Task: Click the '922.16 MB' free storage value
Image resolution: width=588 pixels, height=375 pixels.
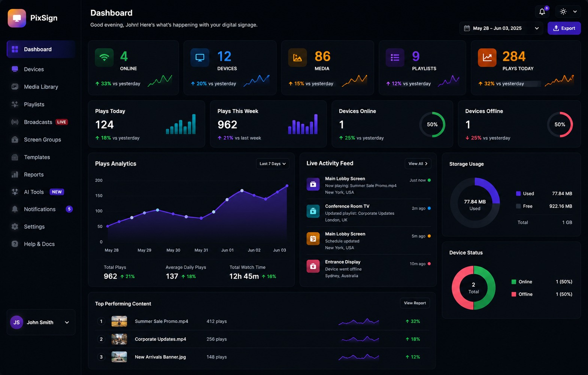Action: point(561,206)
